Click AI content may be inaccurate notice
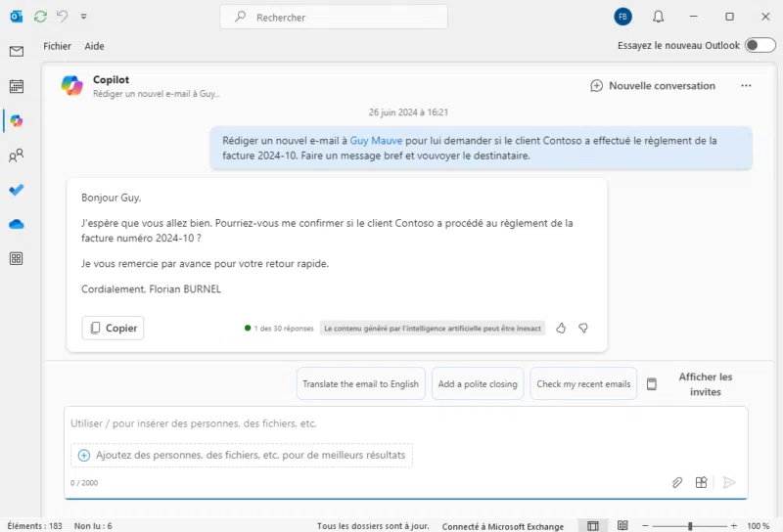The width and height of the screenshot is (783, 532). tap(433, 328)
